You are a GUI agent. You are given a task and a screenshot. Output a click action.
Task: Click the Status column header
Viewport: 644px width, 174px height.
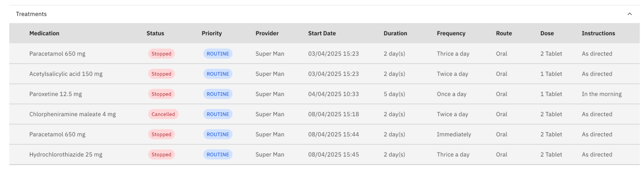click(x=155, y=33)
